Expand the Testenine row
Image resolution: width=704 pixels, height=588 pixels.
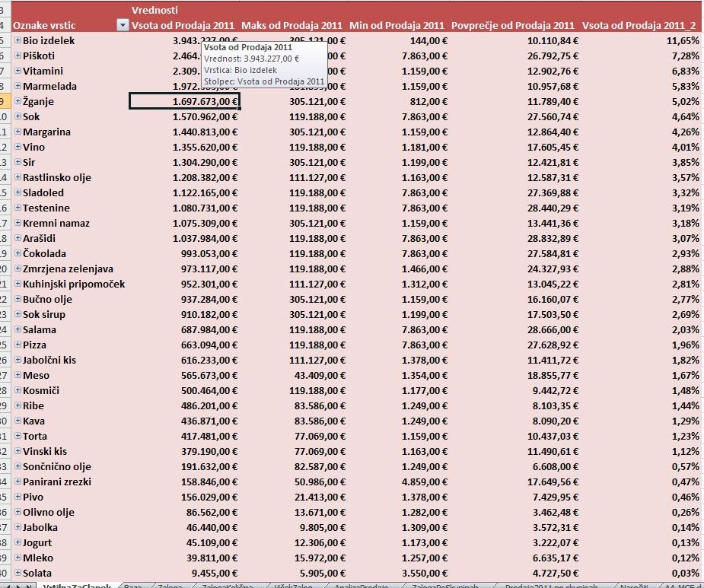pos(18,208)
